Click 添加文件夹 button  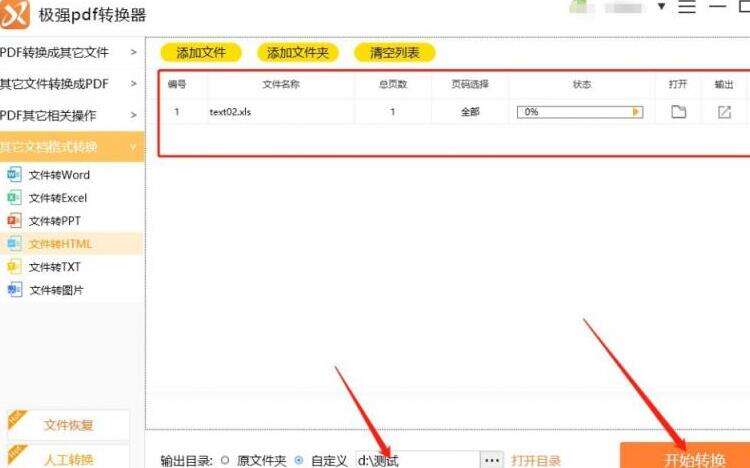pyautogui.click(x=298, y=53)
